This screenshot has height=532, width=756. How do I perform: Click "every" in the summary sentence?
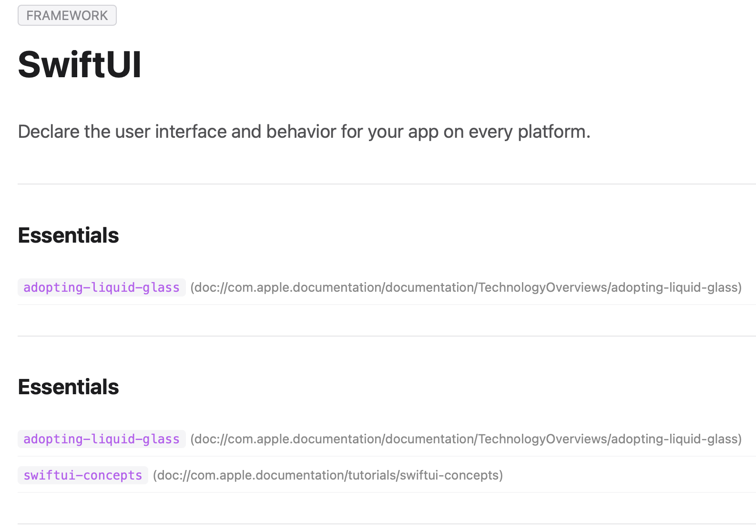point(490,132)
